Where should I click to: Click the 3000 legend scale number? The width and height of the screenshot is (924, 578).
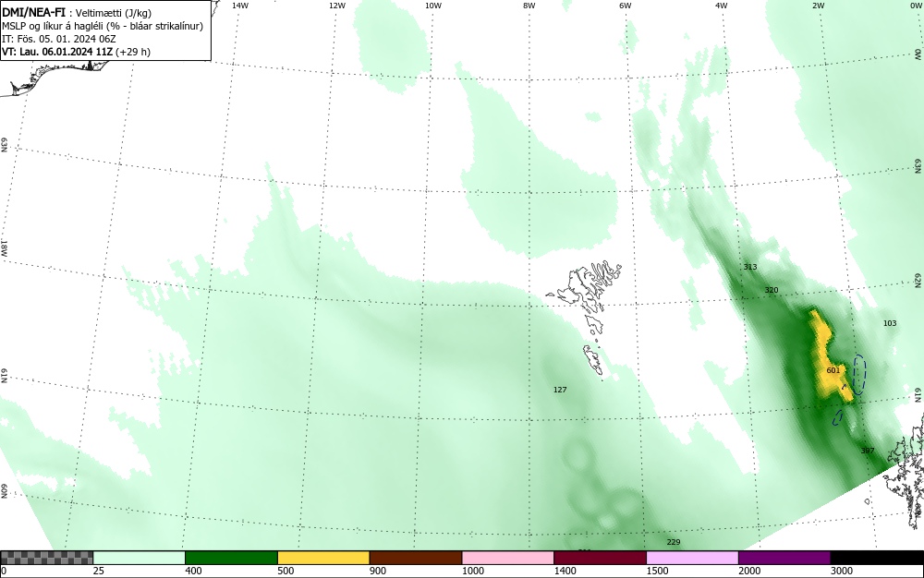click(x=842, y=571)
